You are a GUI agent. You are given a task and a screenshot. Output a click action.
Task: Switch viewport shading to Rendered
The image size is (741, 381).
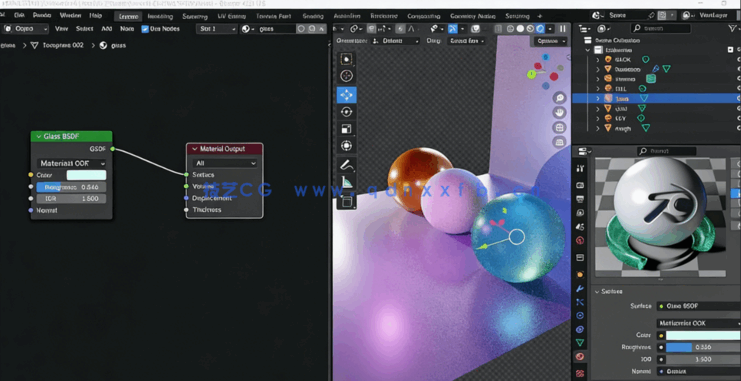point(540,29)
